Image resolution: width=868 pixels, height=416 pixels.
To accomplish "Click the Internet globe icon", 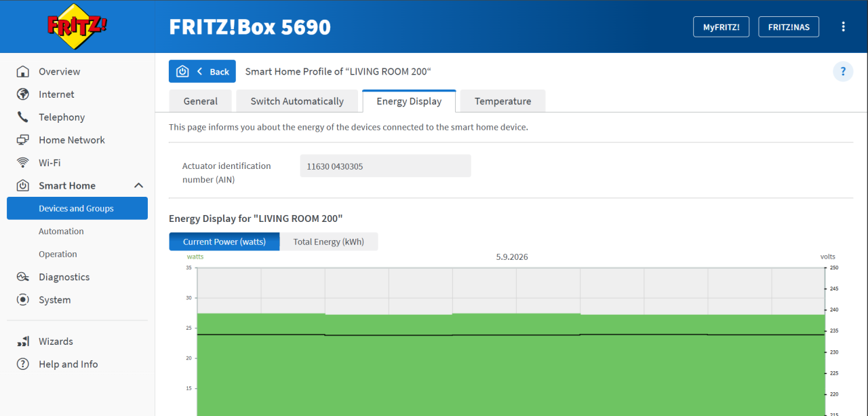I will tap(23, 94).
